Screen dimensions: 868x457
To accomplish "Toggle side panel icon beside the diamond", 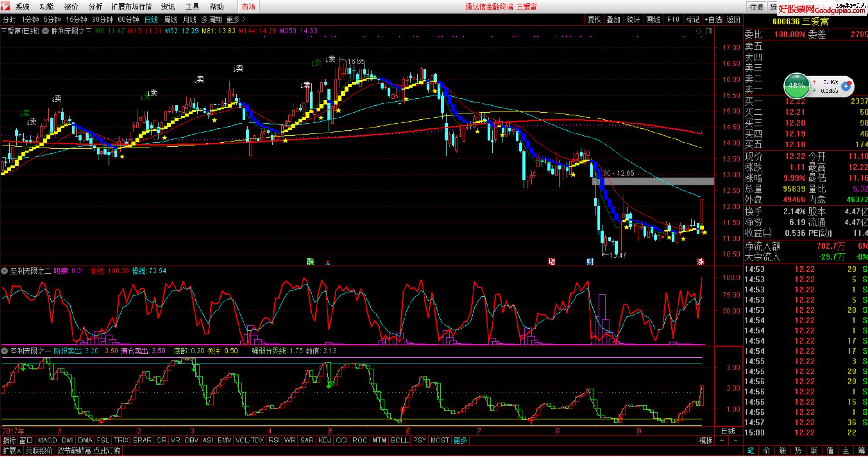I will tap(709, 31).
